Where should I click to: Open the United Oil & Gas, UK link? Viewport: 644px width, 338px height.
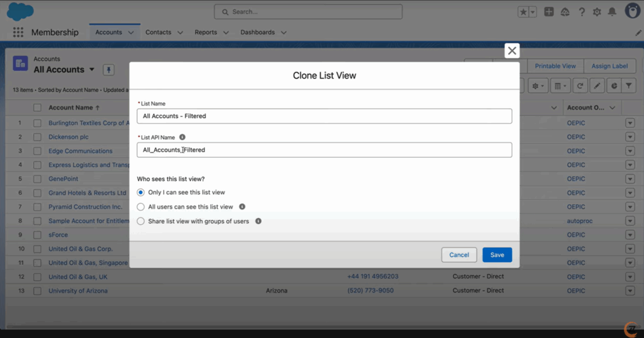click(77, 277)
